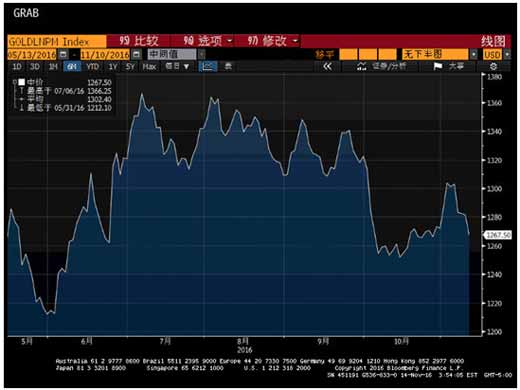Click the 比较 compare button
This screenshot has width=520, height=390.
coord(138,41)
